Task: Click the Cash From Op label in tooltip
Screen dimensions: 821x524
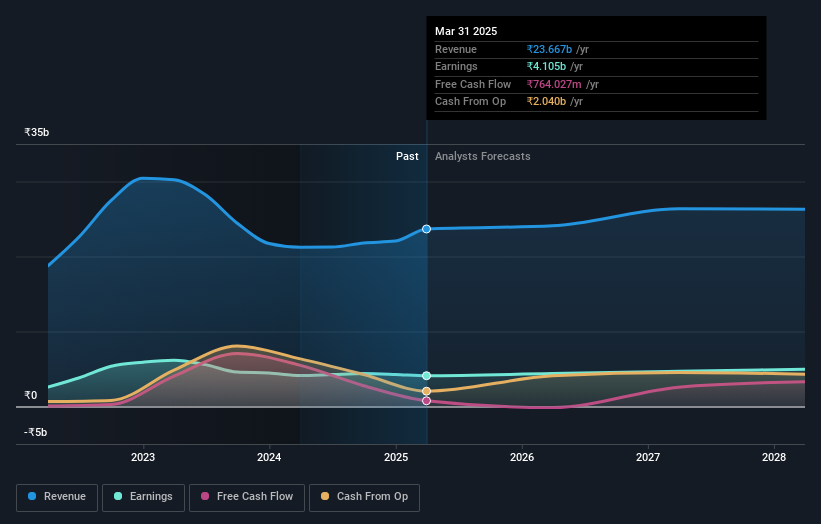Action: (470, 102)
